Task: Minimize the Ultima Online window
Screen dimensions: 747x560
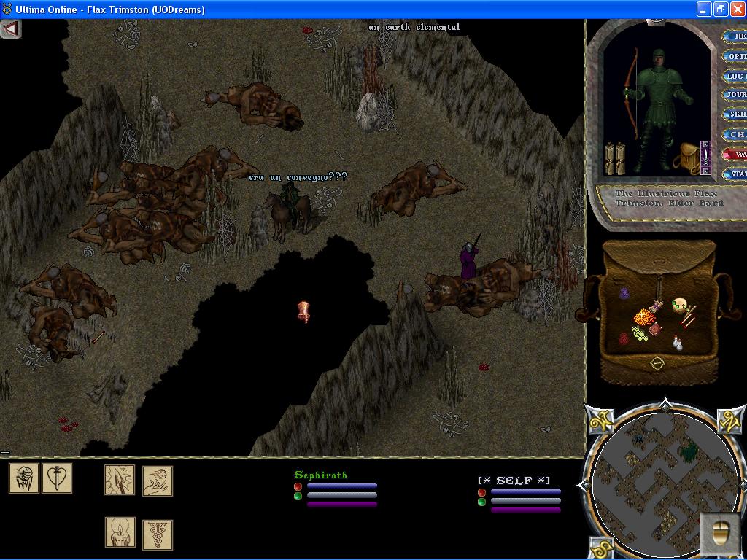Action: 705,9
